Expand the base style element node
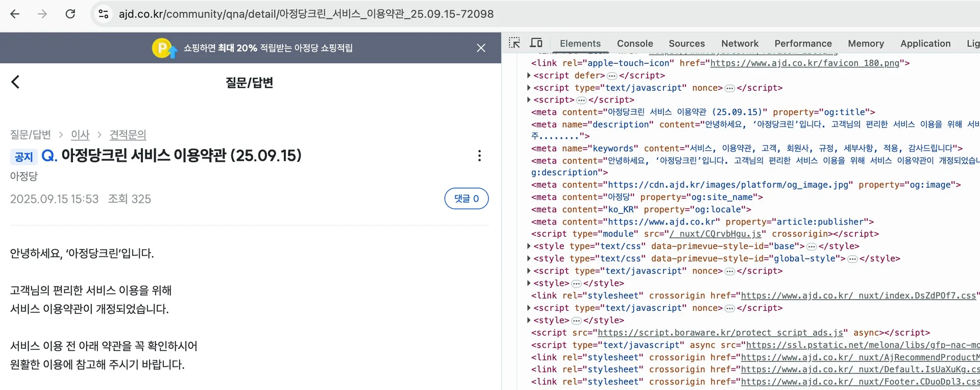 (x=529, y=247)
